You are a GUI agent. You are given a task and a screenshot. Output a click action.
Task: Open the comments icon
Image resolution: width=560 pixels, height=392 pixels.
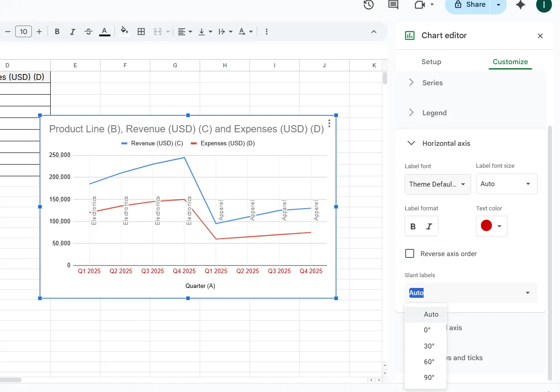pos(393,5)
